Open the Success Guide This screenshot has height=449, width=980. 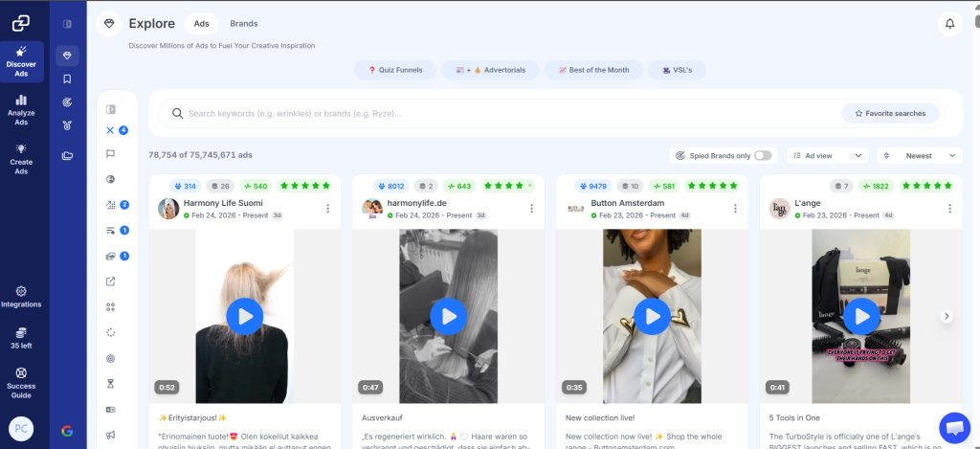point(21,381)
